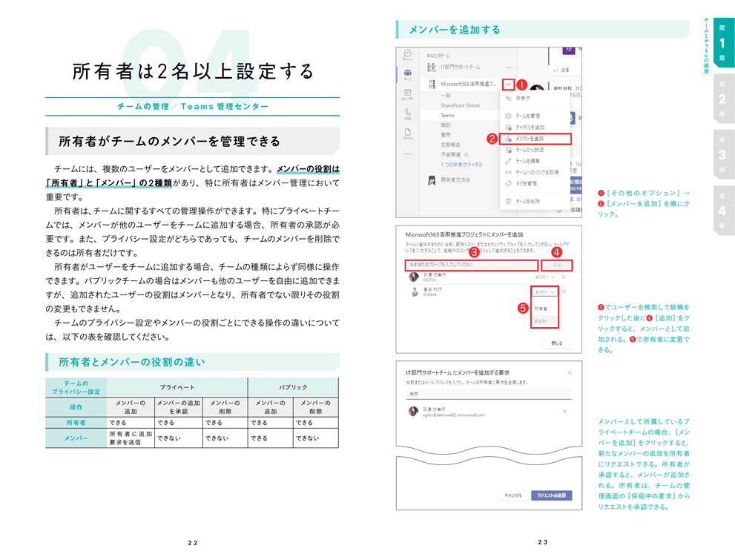Open the ファイル (Files) sidebar icon

407,134
